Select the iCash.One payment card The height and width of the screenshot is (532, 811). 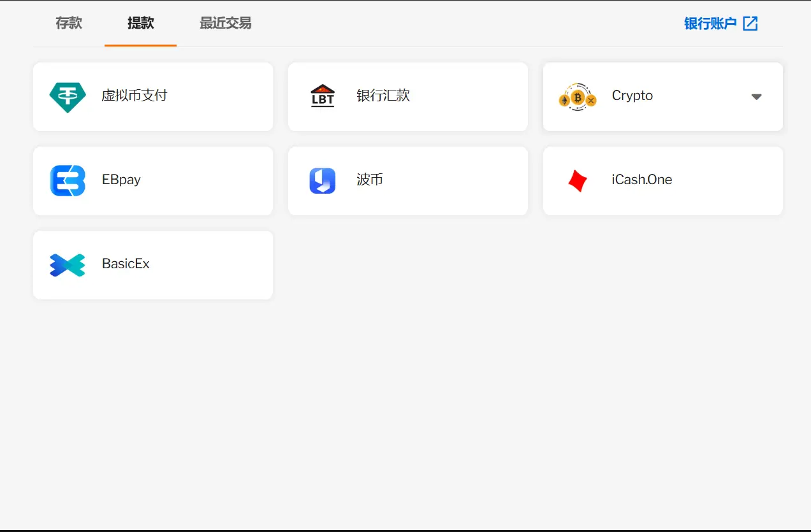pyautogui.click(x=662, y=180)
